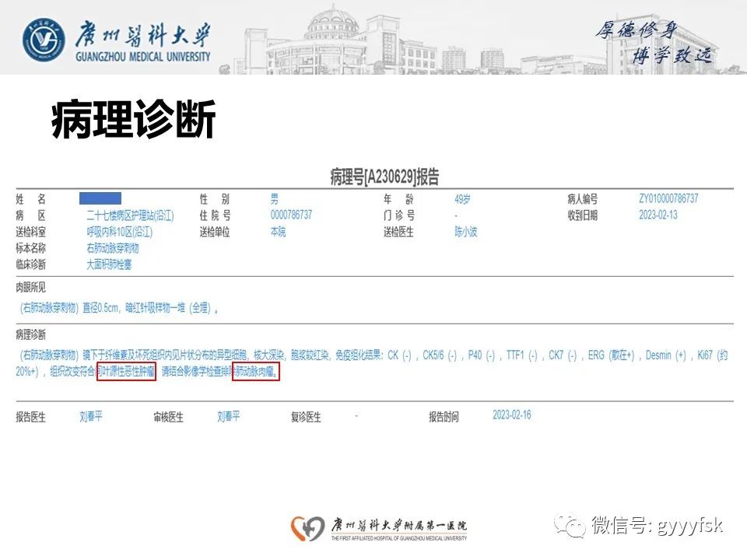
Task: Click the 送检科室 label
Action: click(30, 232)
